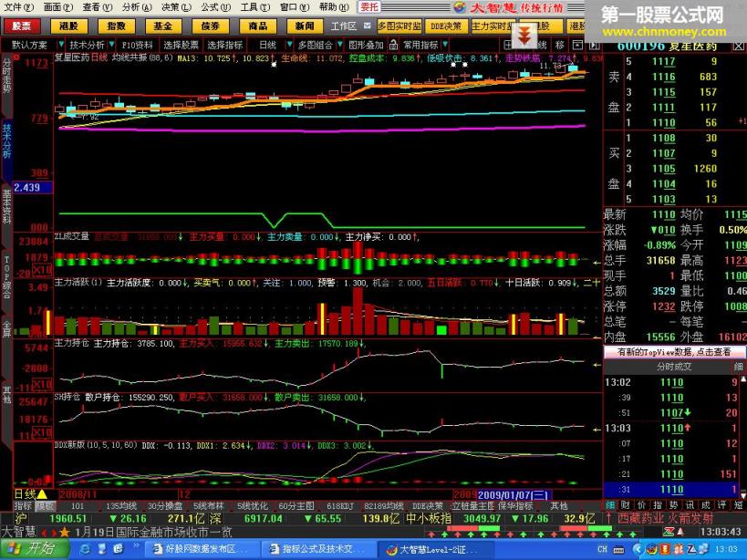747x560 pixels.
Task: Switch to 财 tab under quote panel
Action: (626, 505)
